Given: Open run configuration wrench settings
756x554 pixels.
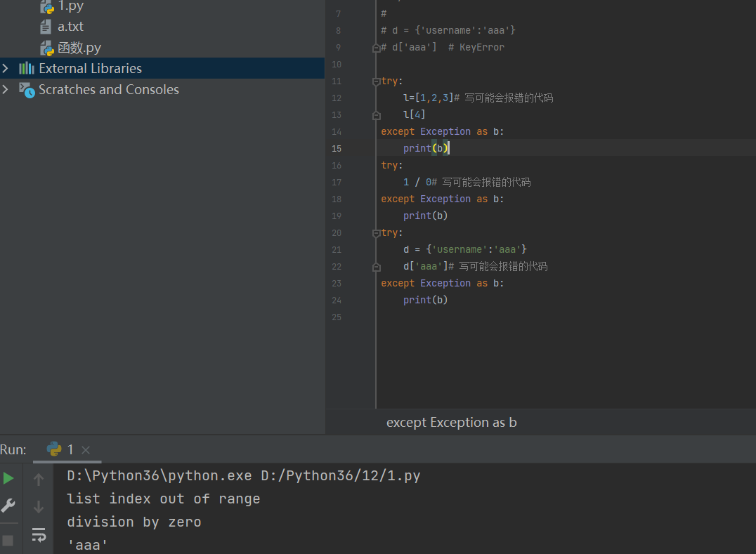Looking at the screenshot, I should coord(8,506).
